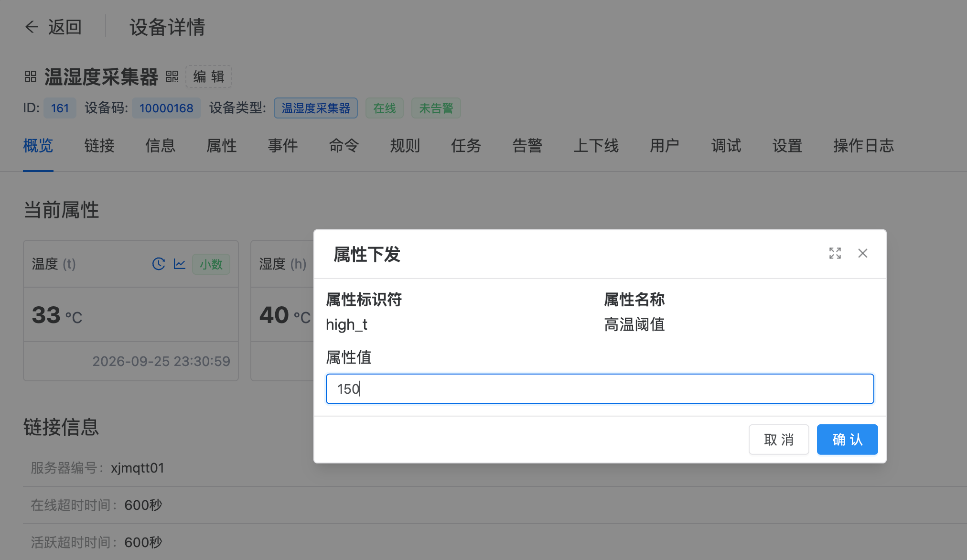The height and width of the screenshot is (560, 967).
Task: Click the 温湿度采集器 device name heading
Action: coord(101,76)
